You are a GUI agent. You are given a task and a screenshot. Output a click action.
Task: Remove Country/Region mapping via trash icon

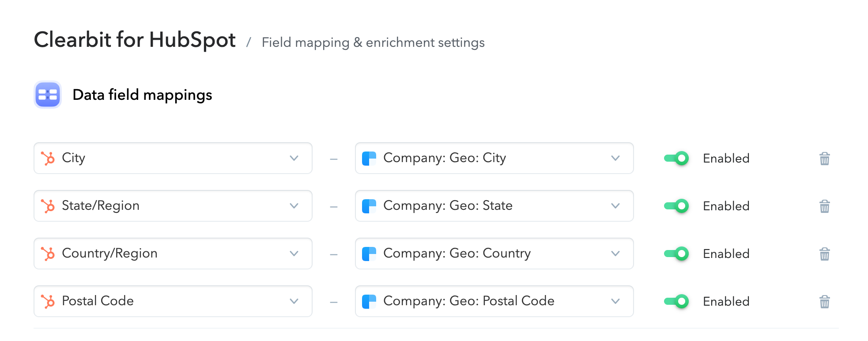click(824, 254)
